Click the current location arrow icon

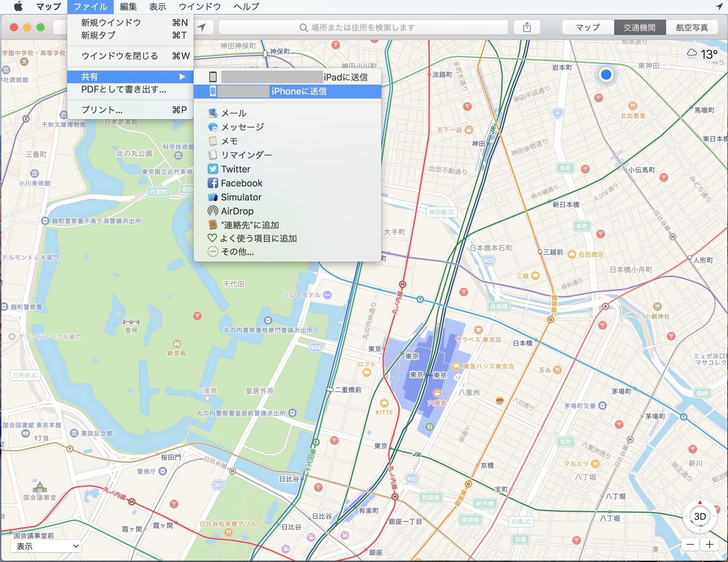click(204, 26)
